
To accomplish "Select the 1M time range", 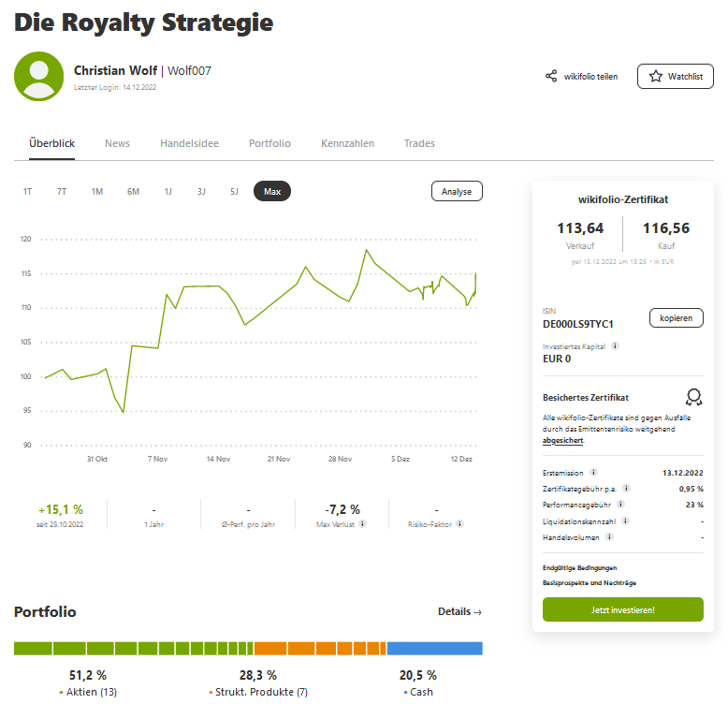I will tap(97, 191).
